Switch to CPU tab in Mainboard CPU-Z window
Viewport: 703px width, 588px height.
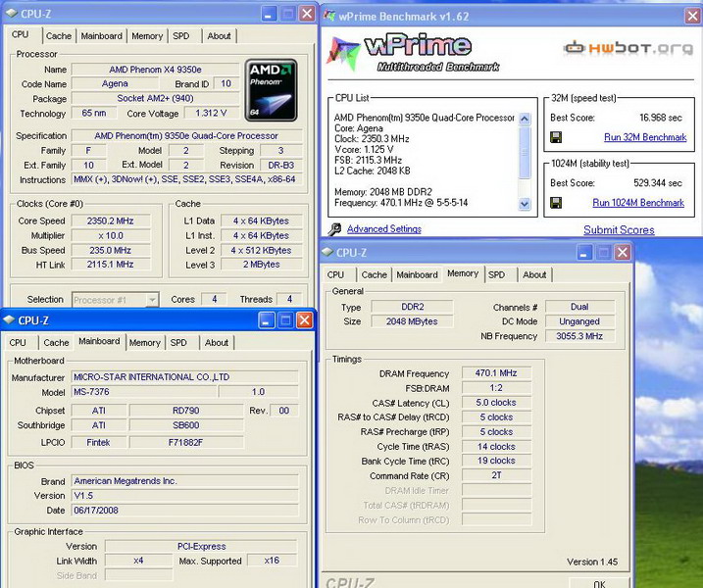point(18,342)
